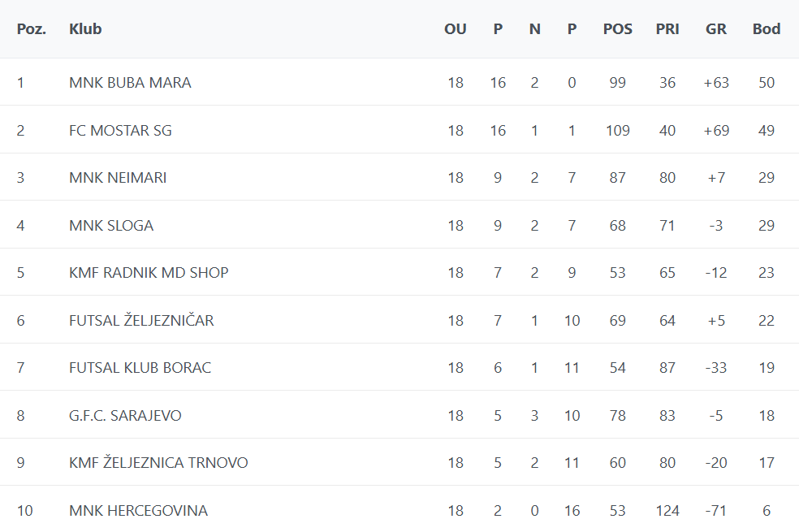799x532 pixels.
Task: Click the MNK BUBA MARA club name
Action: 130,83
